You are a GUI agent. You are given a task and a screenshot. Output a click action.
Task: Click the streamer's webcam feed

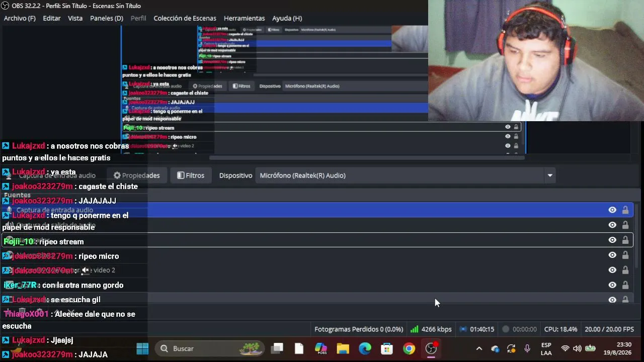point(536,60)
